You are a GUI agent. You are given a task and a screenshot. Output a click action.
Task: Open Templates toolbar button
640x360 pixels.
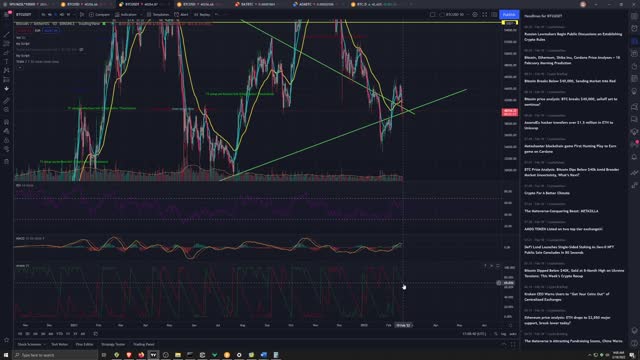(158, 15)
